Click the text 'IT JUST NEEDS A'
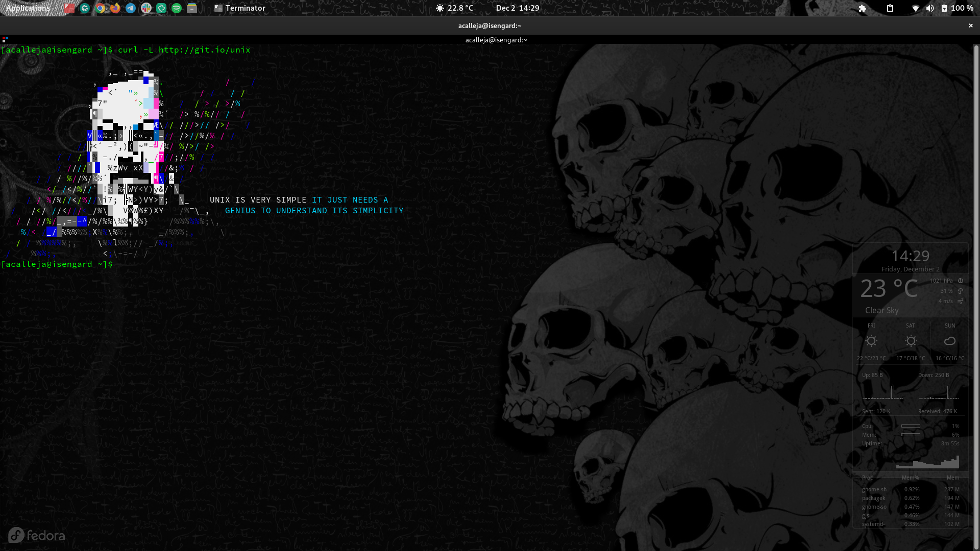980x551 pixels. point(350,200)
